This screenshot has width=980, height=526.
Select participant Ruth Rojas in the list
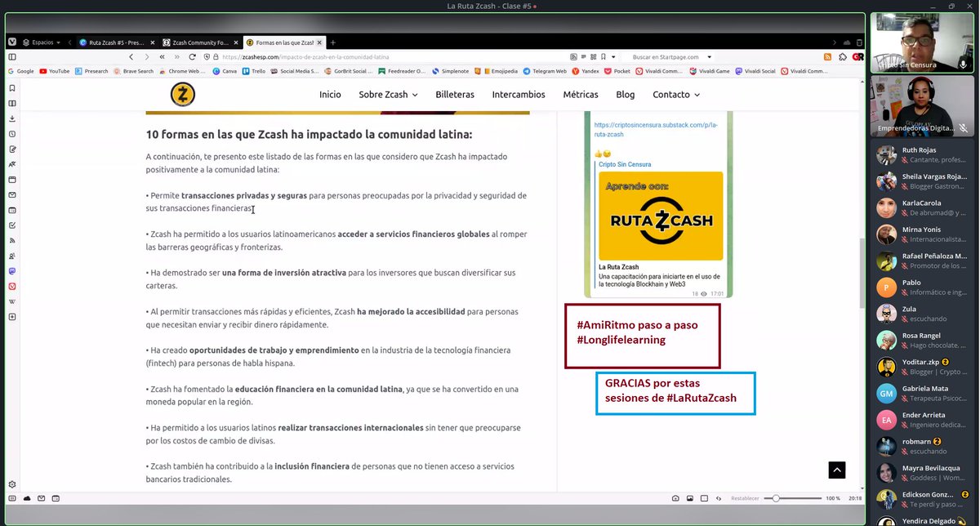click(923, 154)
